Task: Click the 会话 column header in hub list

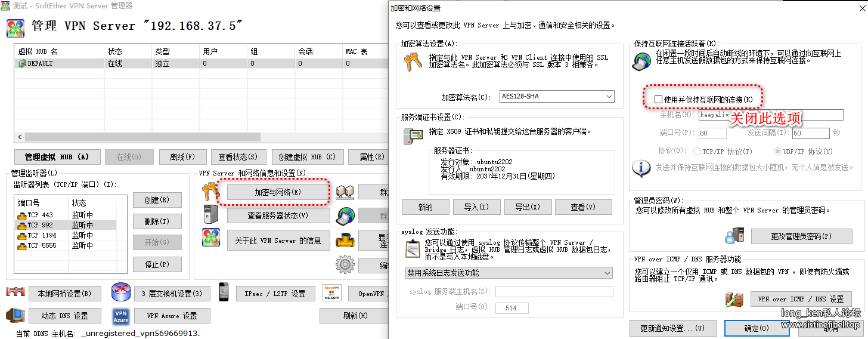Action: pyautogui.click(x=318, y=51)
